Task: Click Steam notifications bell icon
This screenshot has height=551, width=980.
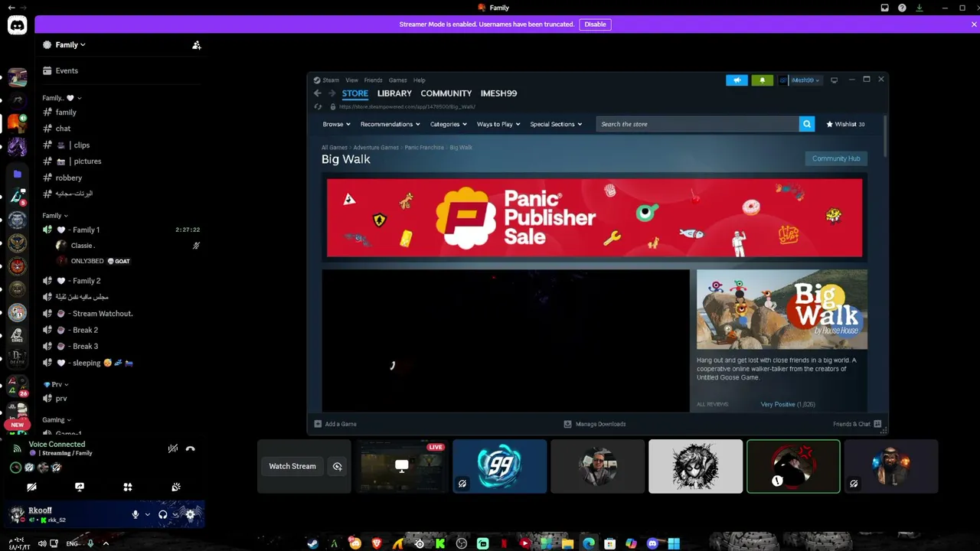Action: click(x=763, y=80)
